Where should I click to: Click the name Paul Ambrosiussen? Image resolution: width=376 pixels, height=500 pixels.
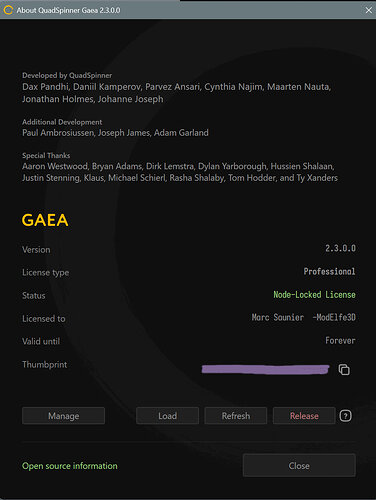58,133
